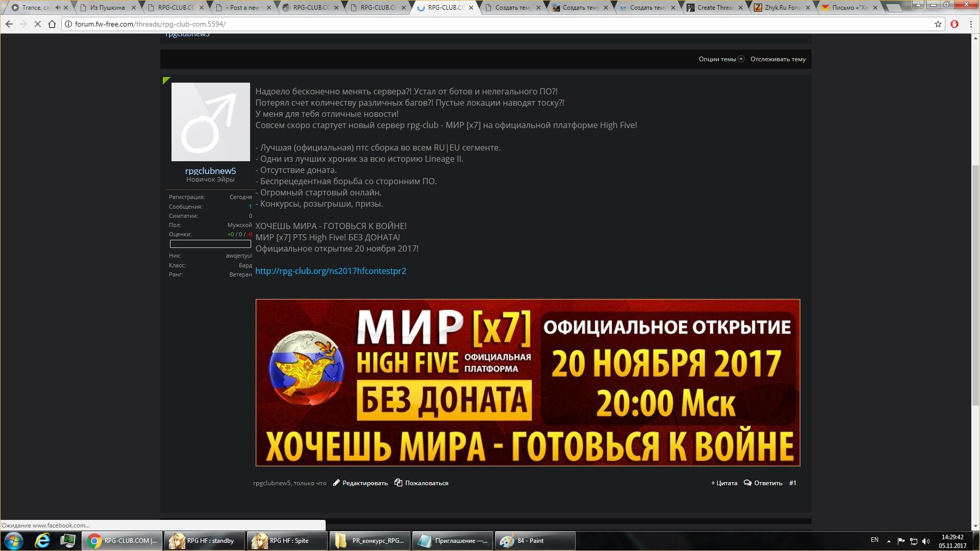
Task: Switch to Chrome RPG-CLUB.COM taskbar window
Action: coord(122,541)
